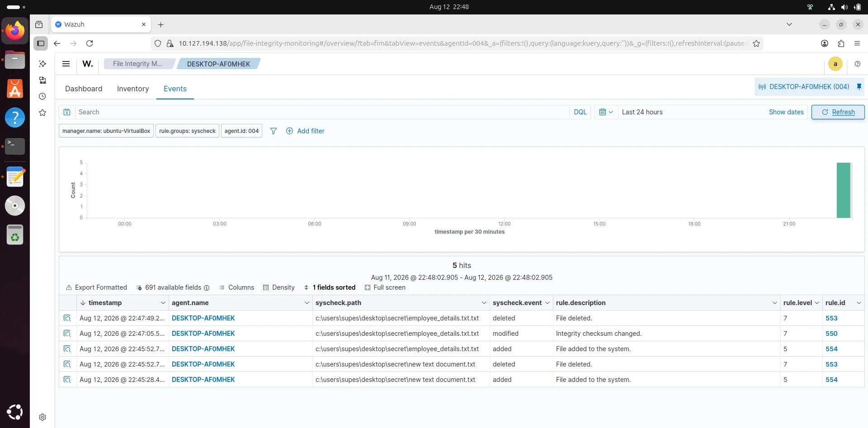This screenshot has width=868, height=428.
Task: Unpin agent DESKTOP-AFOMHEK (004) pin icon
Action: click(859, 87)
